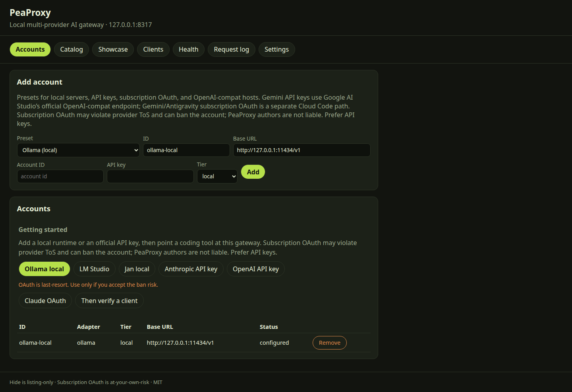Click the footer 'Hide is listing-only' text
Image resolution: width=572 pixels, height=392 pixels.
pos(31,382)
